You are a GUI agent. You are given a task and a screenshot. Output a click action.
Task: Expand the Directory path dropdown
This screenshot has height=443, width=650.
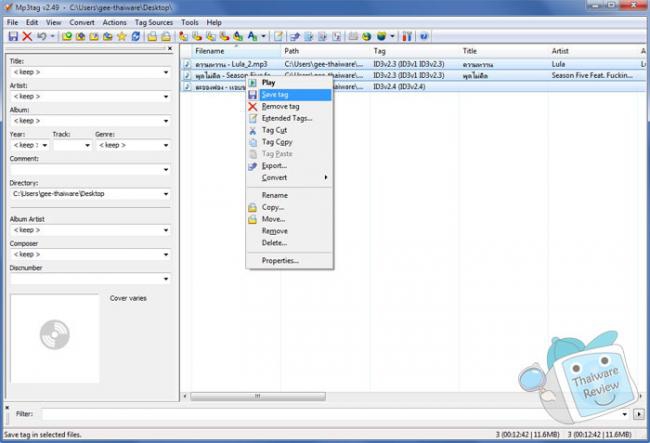click(x=166, y=194)
